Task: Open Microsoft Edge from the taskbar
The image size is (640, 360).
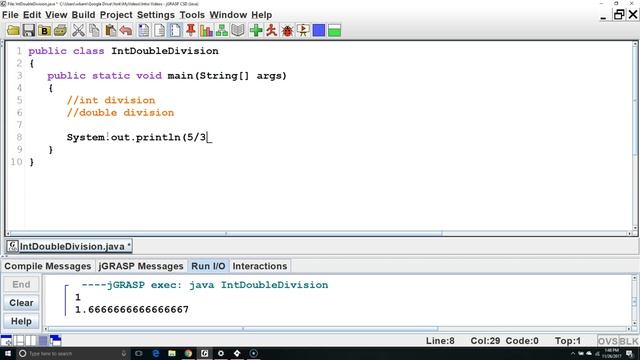Action: [156, 353]
